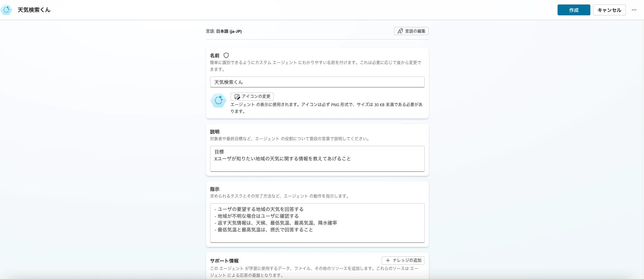Click the 説明 helper text about 対象者や最終目標
Viewport: 644px width, 279px height.
pos(290,139)
